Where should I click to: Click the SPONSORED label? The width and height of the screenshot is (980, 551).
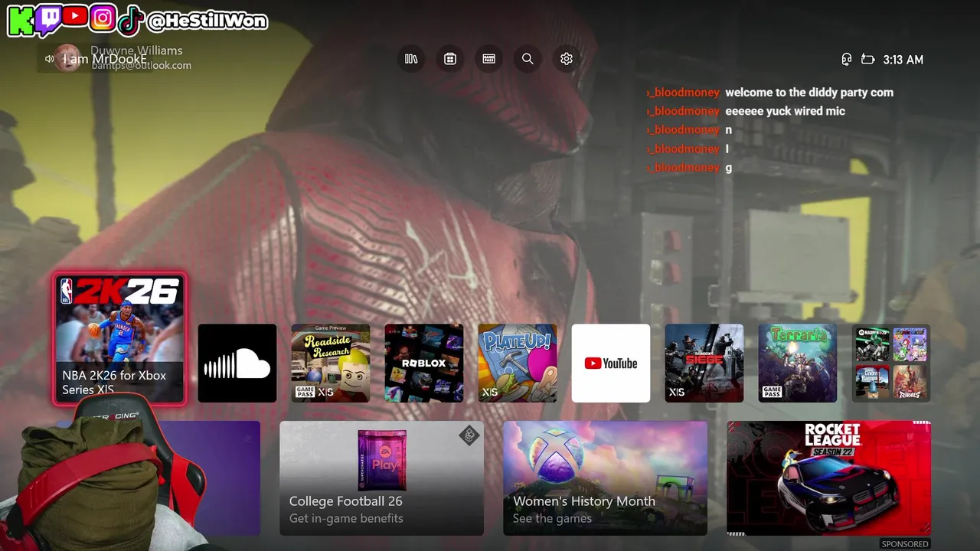(904, 544)
